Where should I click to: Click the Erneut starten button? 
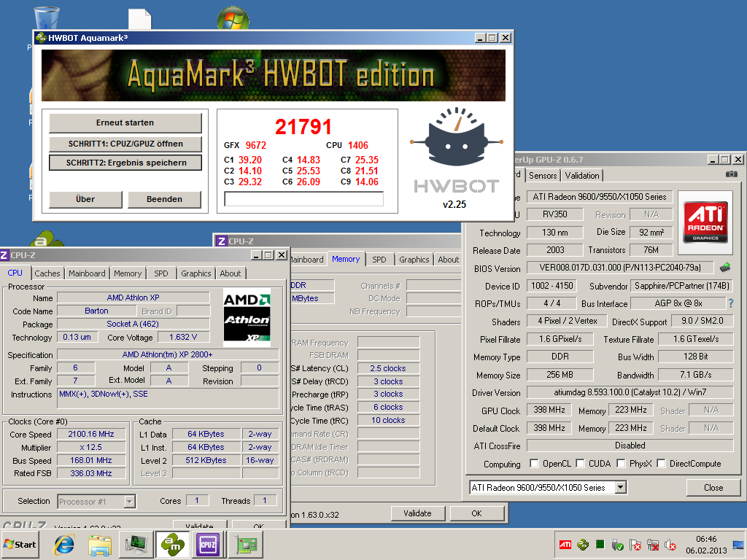[x=125, y=122]
